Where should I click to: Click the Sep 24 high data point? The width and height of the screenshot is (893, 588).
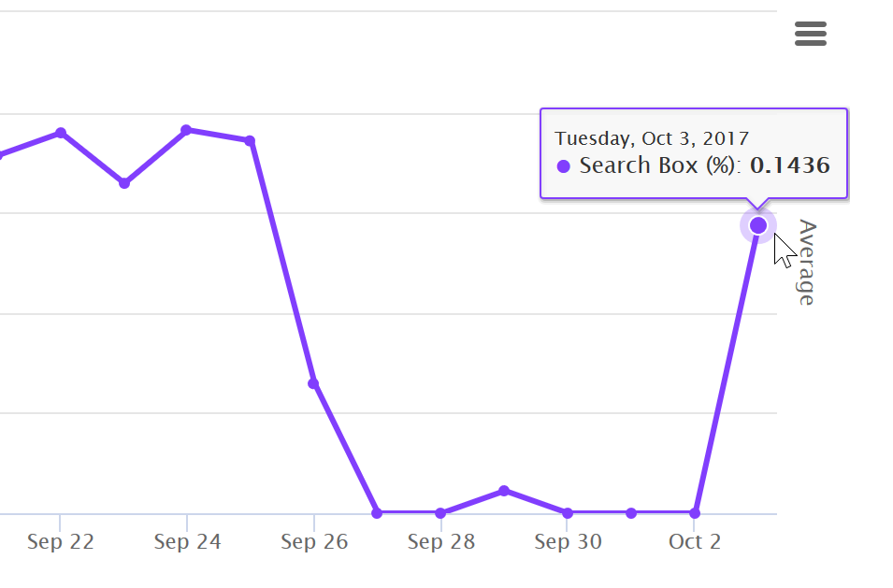[186, 130]
